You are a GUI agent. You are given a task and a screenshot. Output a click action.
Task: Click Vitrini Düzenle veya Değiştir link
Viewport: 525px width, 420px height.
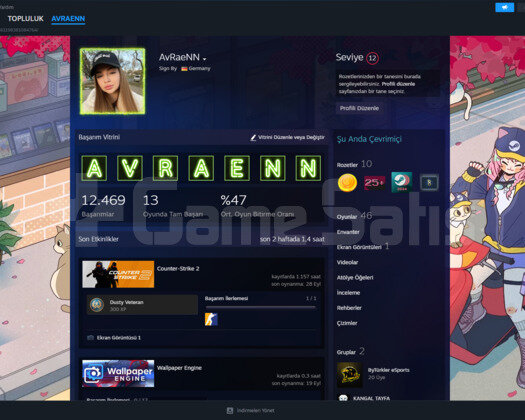pos(291,137)
